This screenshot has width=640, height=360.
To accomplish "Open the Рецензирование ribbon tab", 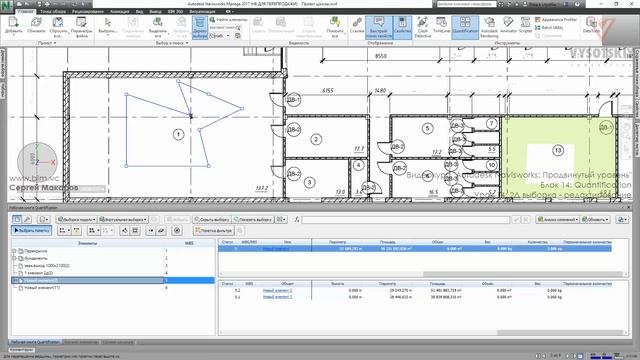I will click(88, 11).
